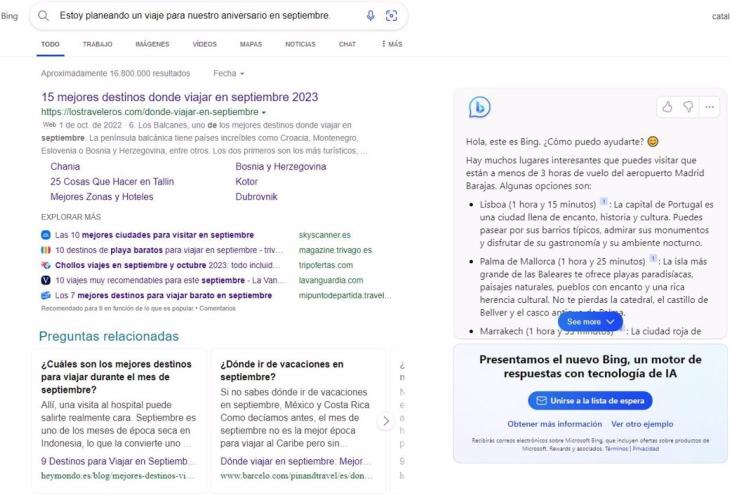Click Unirse a la lista de espera button
This screenshot has height=500, width=730.
point(590,400)
